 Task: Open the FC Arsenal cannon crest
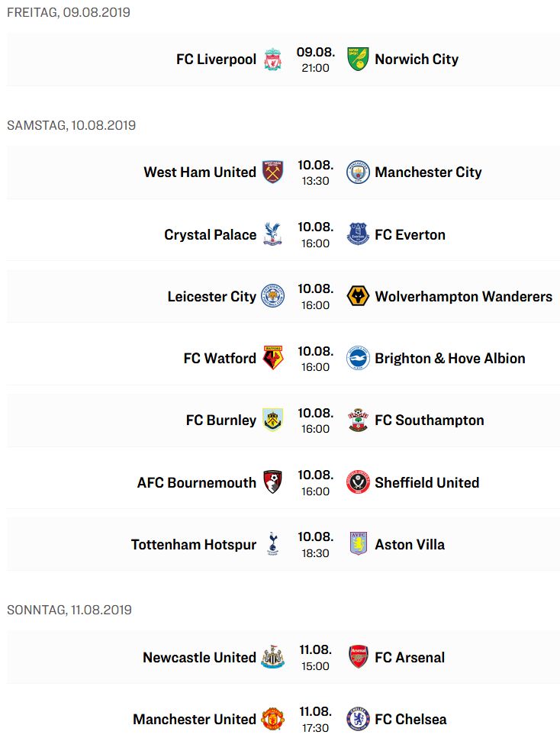358,657
